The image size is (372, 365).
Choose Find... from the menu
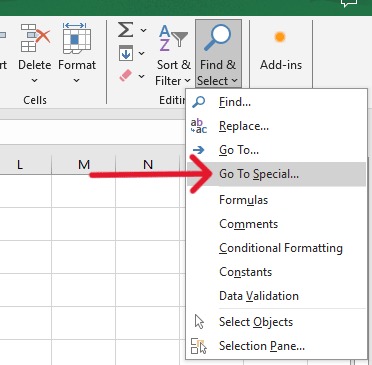pos(276,102)
